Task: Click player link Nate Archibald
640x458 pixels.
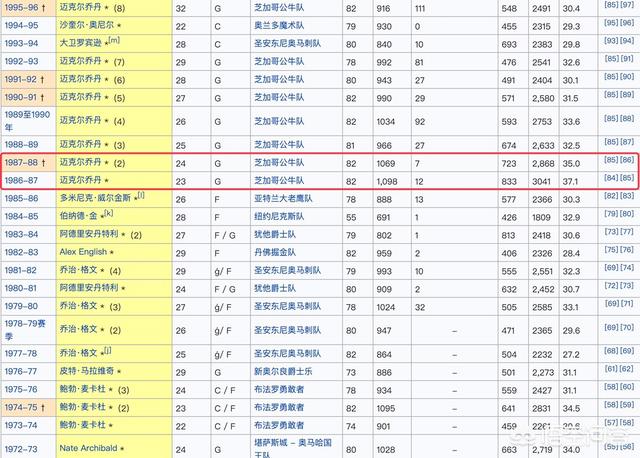Action: (89, 448)
